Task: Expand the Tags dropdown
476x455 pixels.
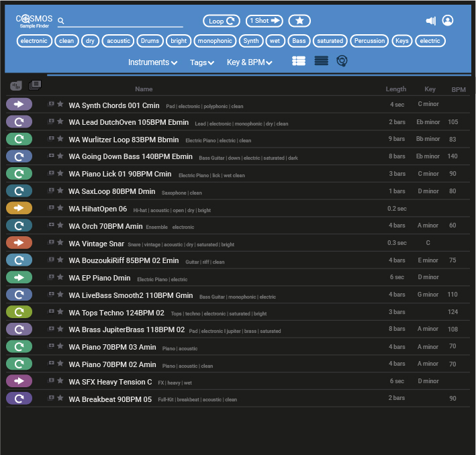Action: pos(202,62)
